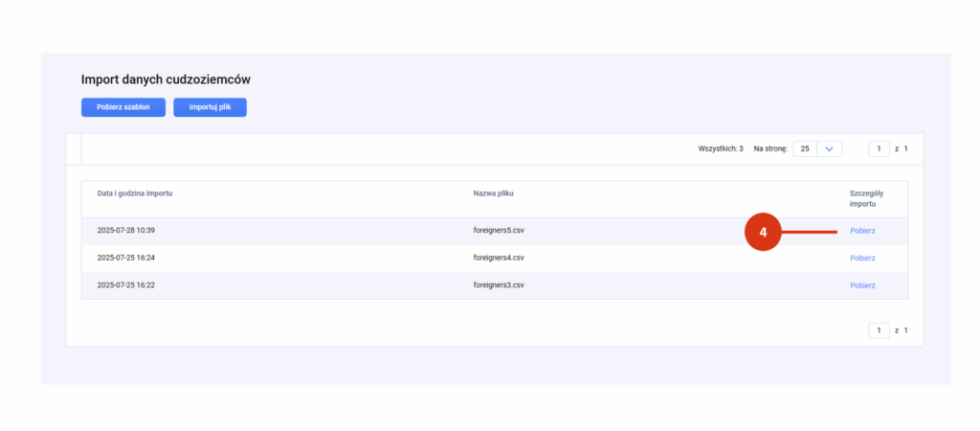Sort by Data i godzina importu header
The width and height of the screenshot is (980, 431).
135,193
